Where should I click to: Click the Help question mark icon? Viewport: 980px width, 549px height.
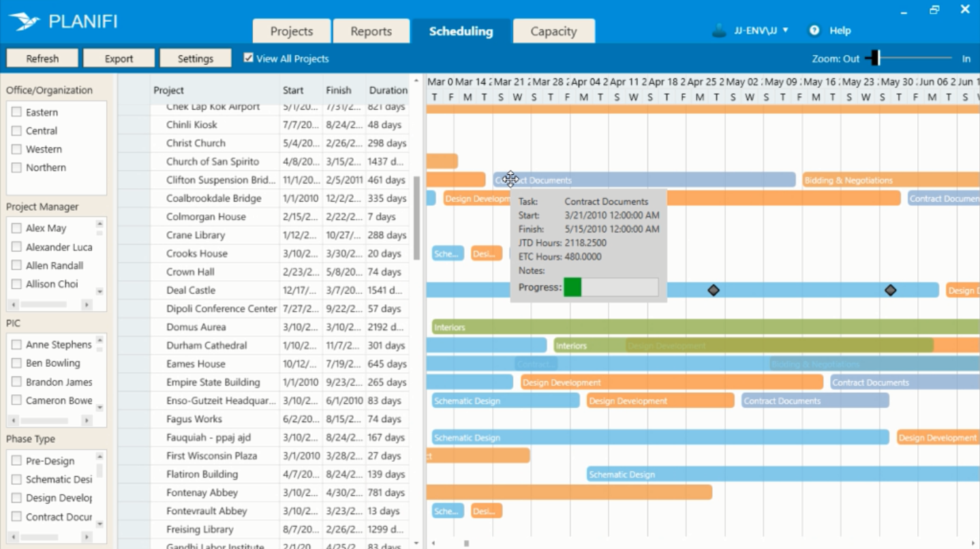[x=814, y=31]
